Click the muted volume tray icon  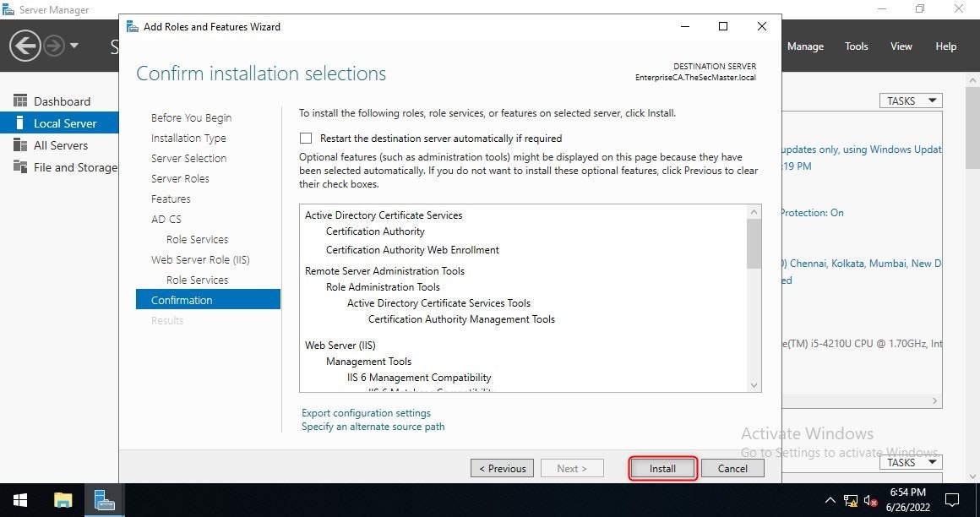coord(870,500)
